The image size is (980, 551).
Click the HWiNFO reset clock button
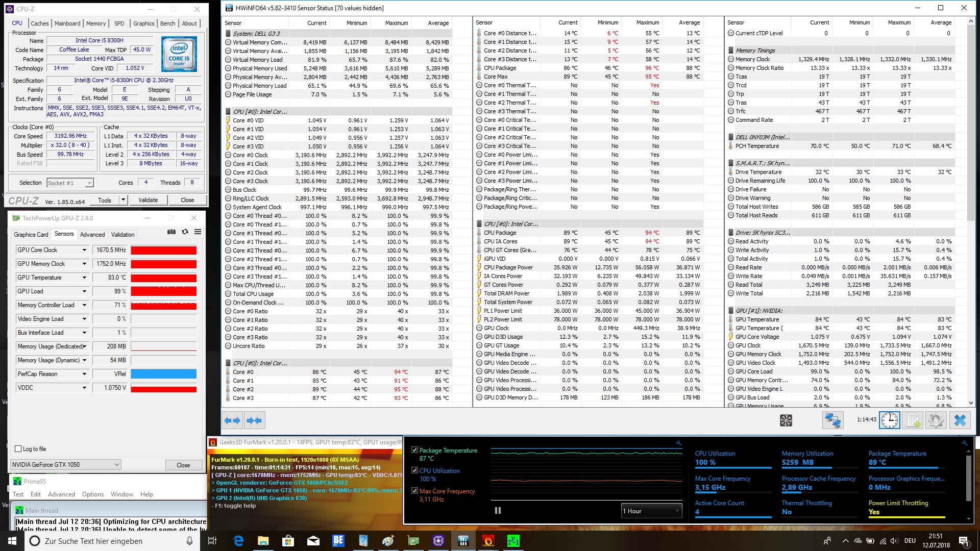[889, 420]
